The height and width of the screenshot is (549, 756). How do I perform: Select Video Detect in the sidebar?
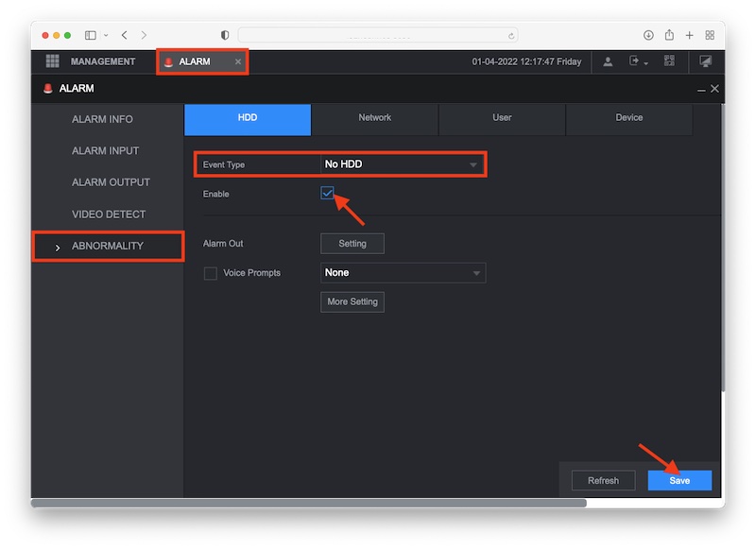[x=109, y=214]
